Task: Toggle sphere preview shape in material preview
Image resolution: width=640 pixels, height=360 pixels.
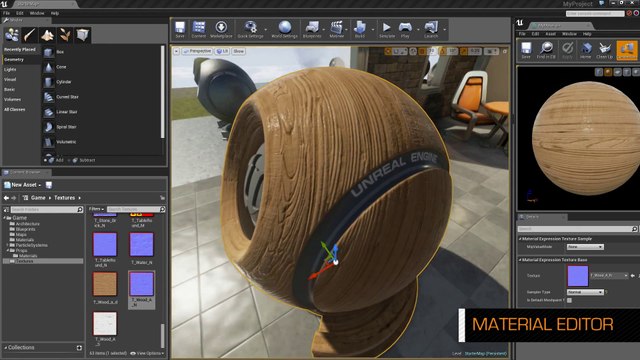Action: tap(608, 72)
